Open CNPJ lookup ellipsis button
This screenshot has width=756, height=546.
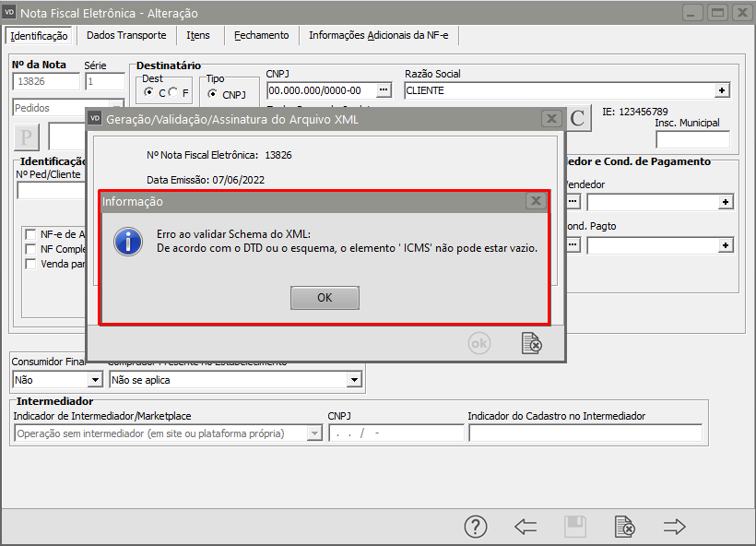point(384,90)
